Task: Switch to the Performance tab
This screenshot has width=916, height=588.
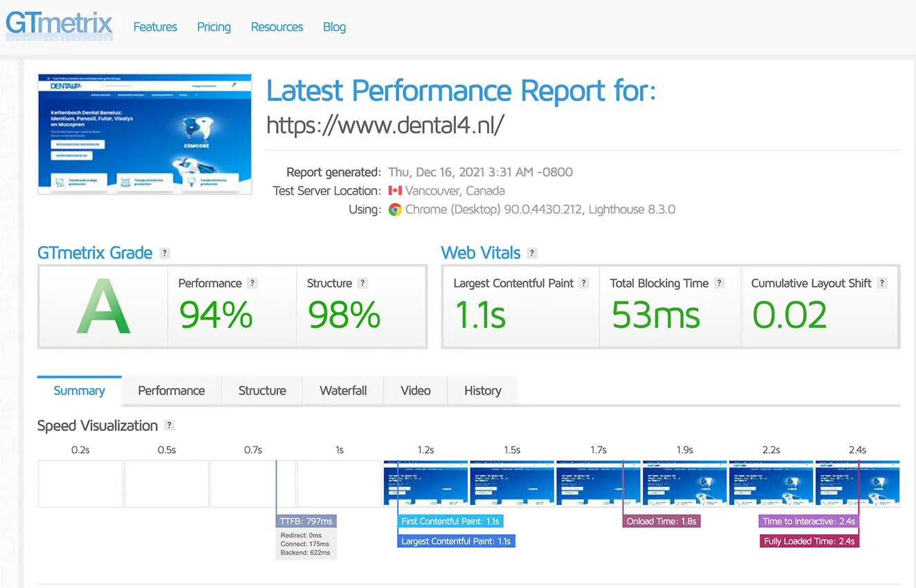Action: click(171, 391)
